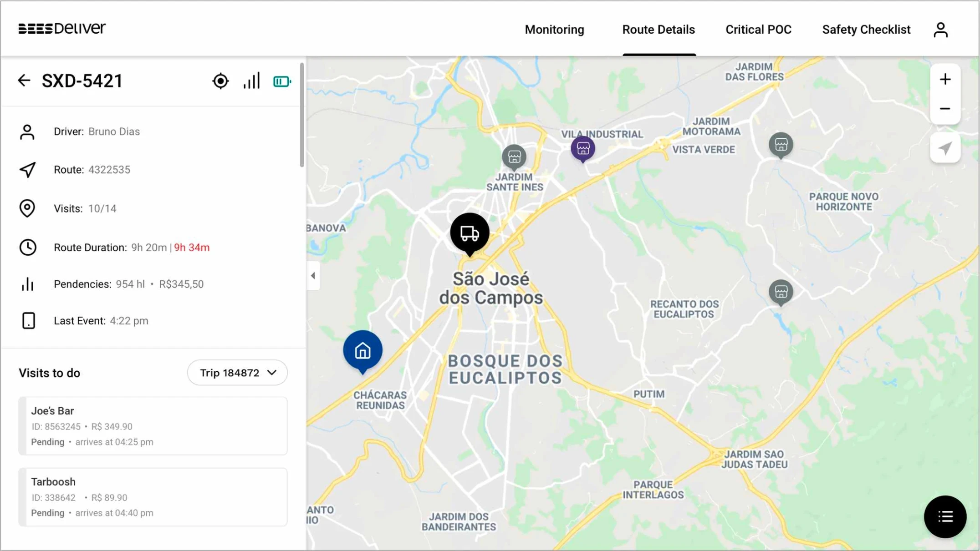
Task: Click the São José dos Campos map label
Action: 491,288
